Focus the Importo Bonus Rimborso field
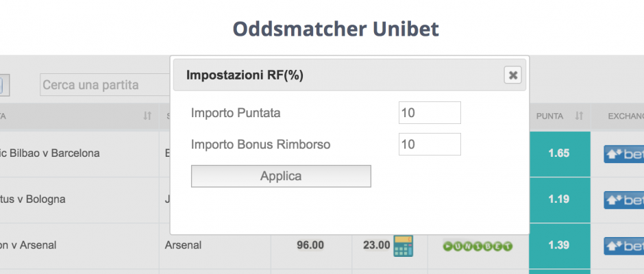The height and width of the screenshot is (274, 644). pos(430,144)
